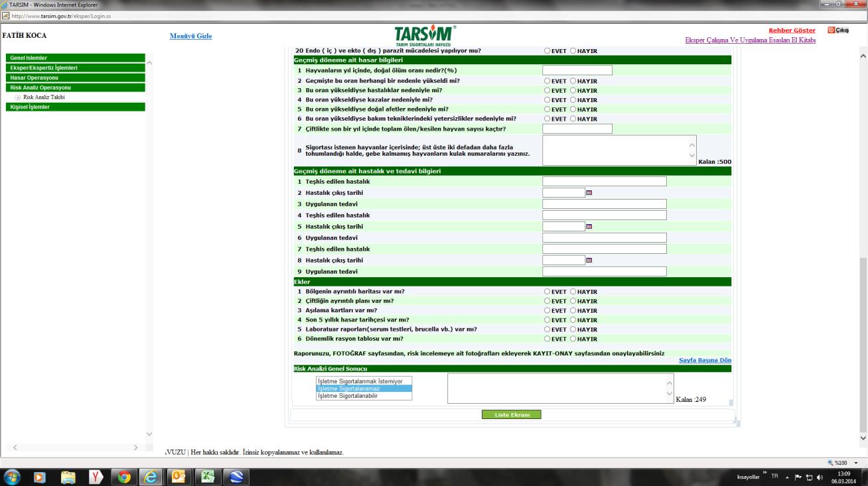Click Rehber Göster link
Screen dimensions: 868x486
coord(792,30)
